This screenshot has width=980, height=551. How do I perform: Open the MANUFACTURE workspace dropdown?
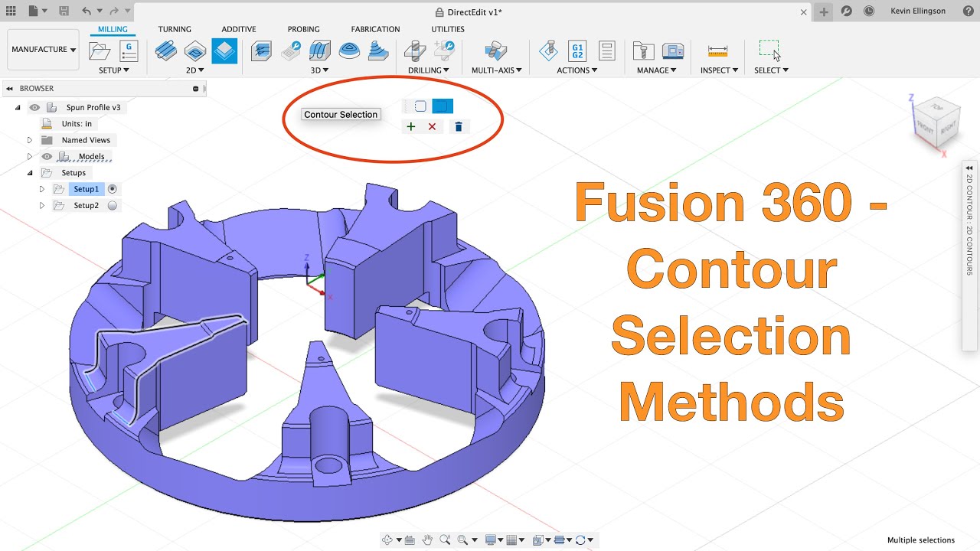[44, 50]
